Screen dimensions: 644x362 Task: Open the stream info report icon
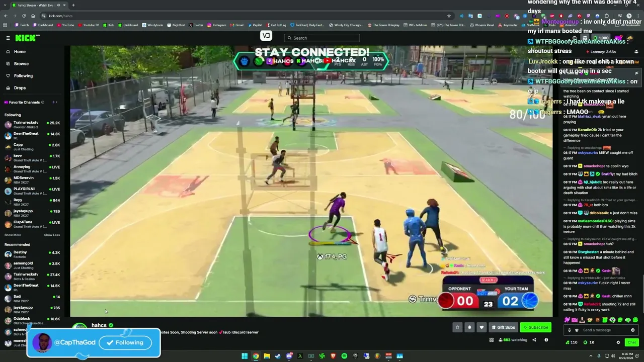[546, 340]
